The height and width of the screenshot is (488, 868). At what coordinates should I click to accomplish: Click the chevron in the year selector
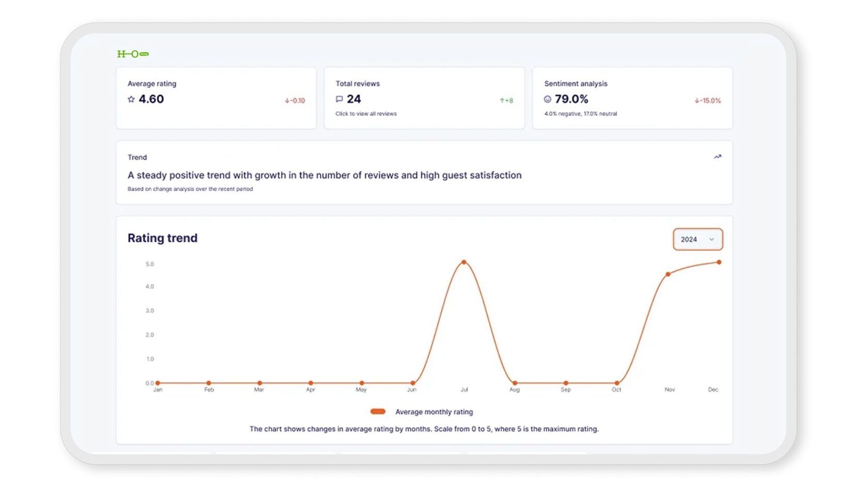click(711, 239)
